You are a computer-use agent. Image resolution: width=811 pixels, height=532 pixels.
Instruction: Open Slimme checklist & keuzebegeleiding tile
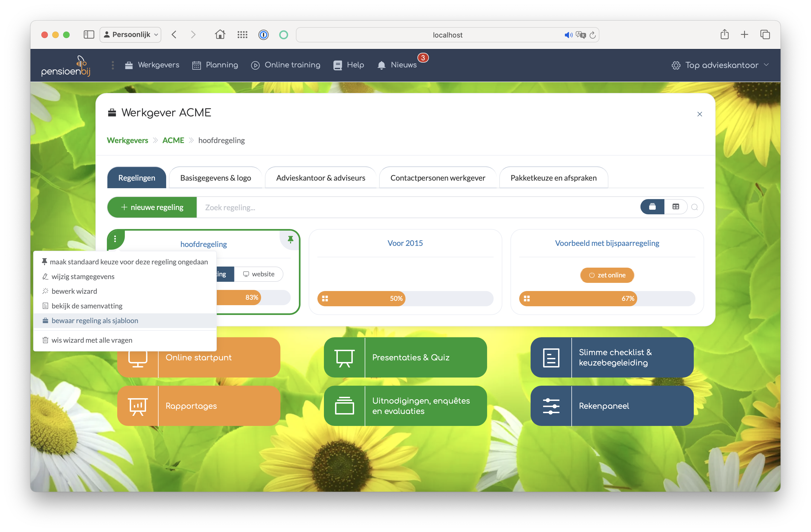pyautogui.click(x=612, y=357)
